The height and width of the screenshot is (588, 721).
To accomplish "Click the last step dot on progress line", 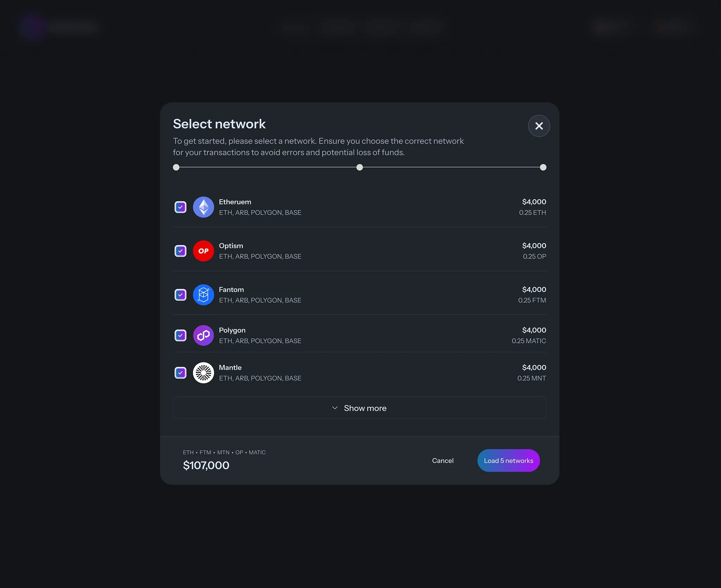I will point(543,167).
